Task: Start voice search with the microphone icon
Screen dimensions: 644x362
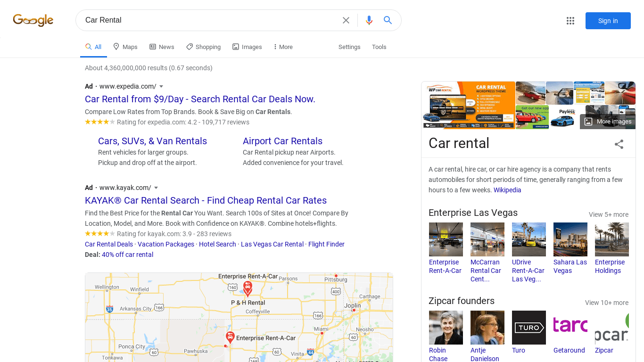Action: coord(369,20)
